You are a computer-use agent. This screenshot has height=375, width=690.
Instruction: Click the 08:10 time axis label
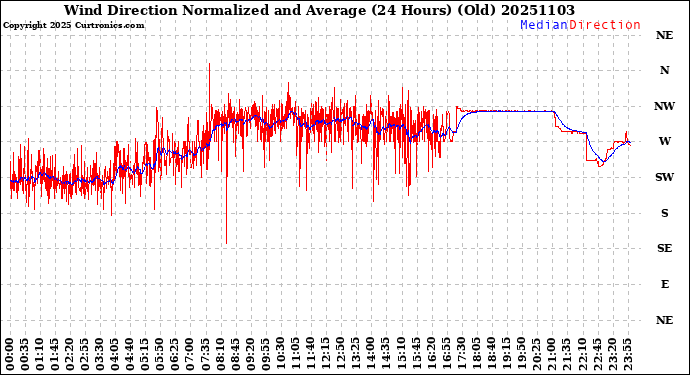pyautogui.click(x=220, y=355)
